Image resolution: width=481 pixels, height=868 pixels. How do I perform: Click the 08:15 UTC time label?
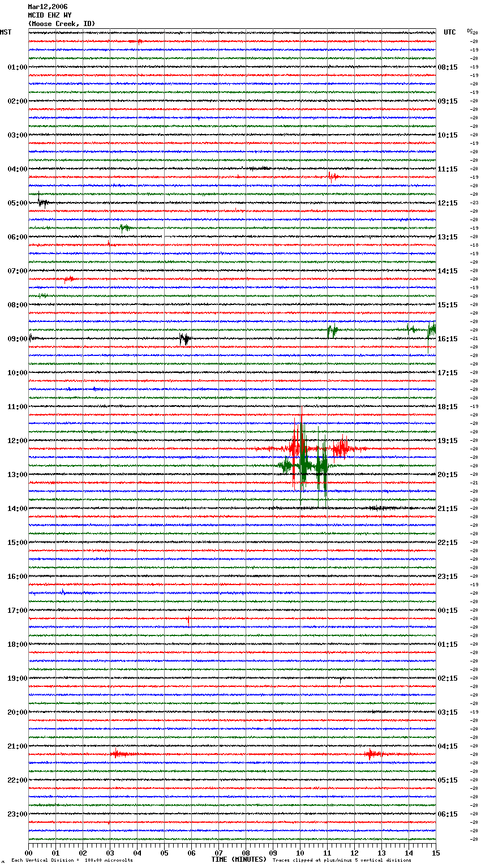coord(448,67)
